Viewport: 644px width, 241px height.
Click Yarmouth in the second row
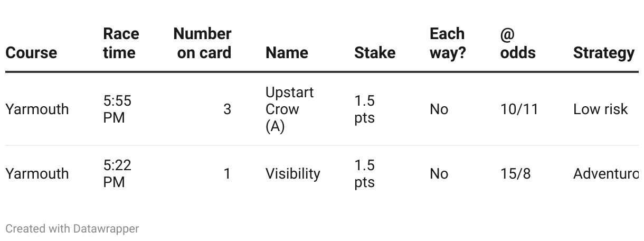37,174
